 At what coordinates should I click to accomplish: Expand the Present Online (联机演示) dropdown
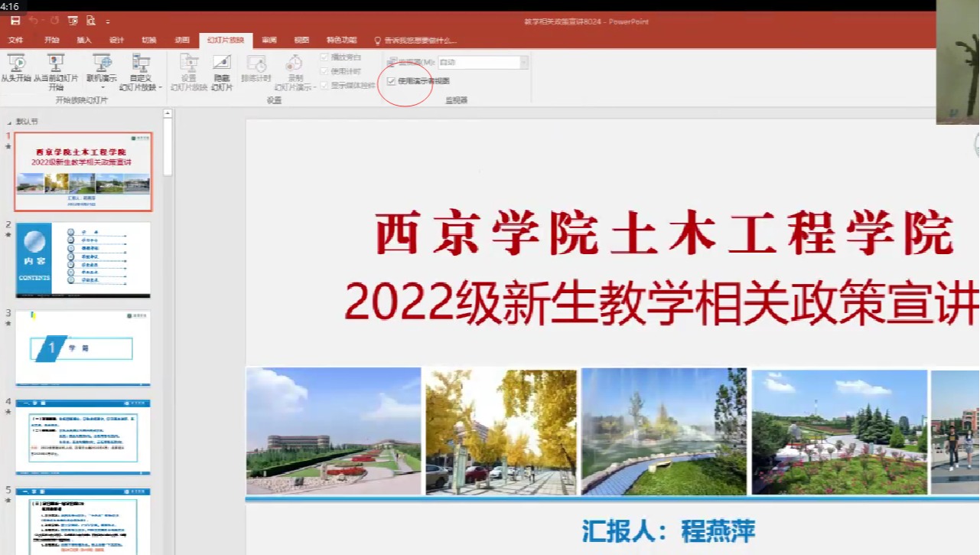coord(102,87)
